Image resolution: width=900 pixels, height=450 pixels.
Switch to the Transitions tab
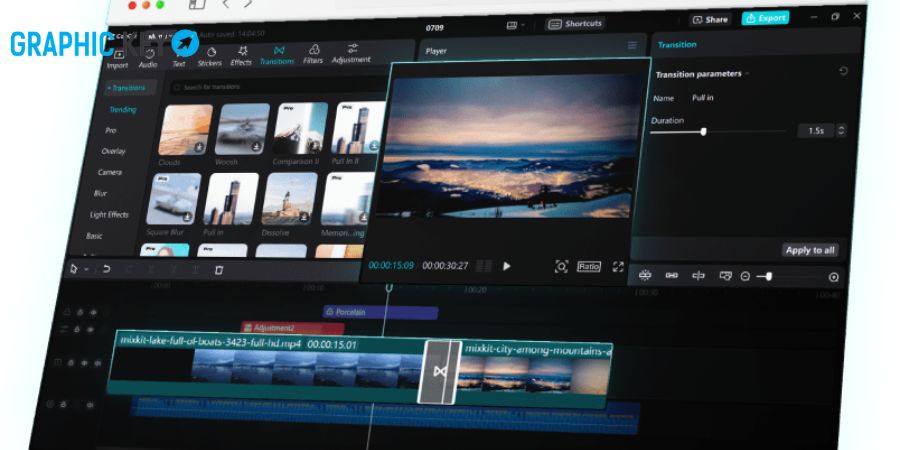tap(277, 56)
